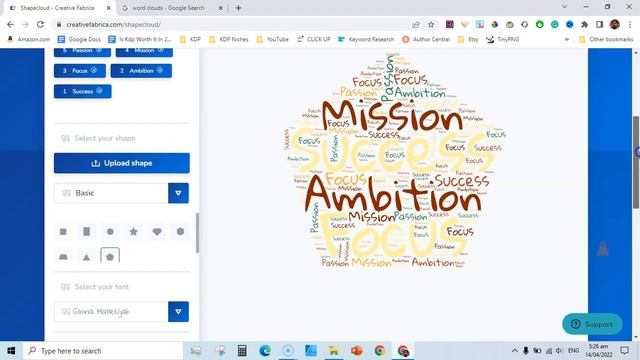Open the Chrome three-dot menu

point(630,24)
